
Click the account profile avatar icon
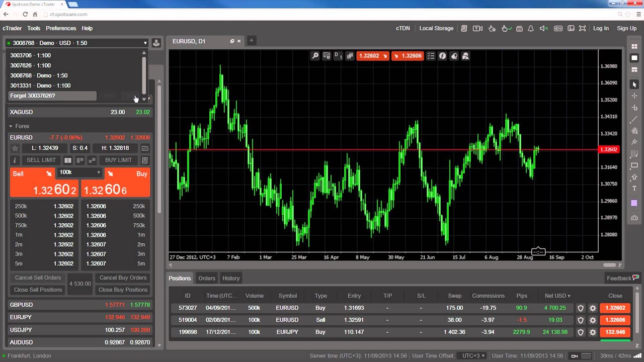pyautogui.click(x=156, y=43)
